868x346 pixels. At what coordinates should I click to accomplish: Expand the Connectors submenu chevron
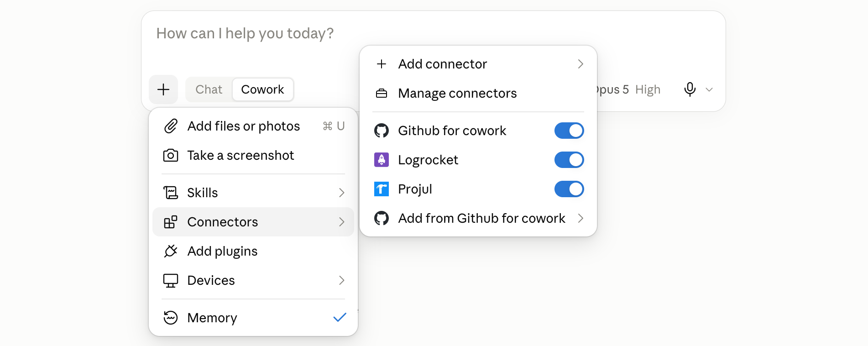[x=342, y=222]
